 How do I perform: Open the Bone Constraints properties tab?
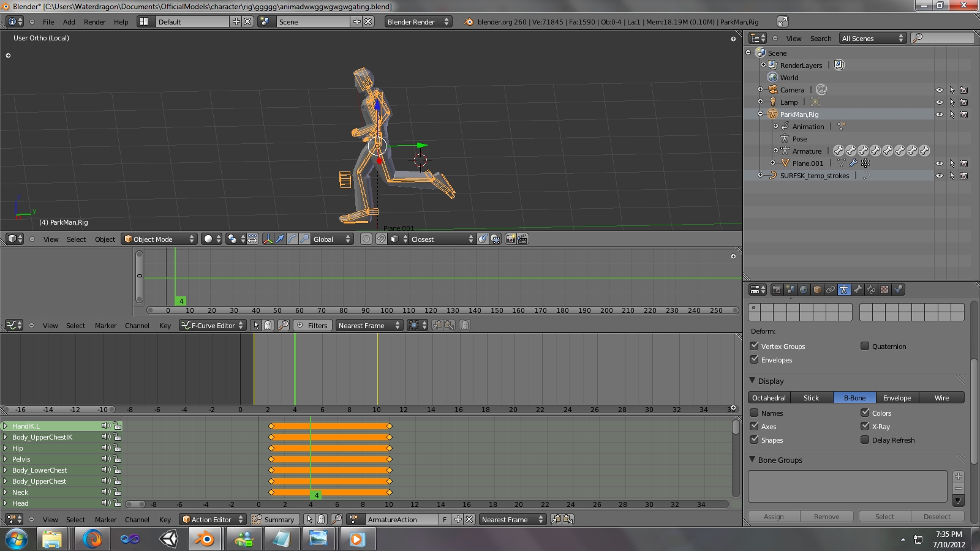coord(871,290)
